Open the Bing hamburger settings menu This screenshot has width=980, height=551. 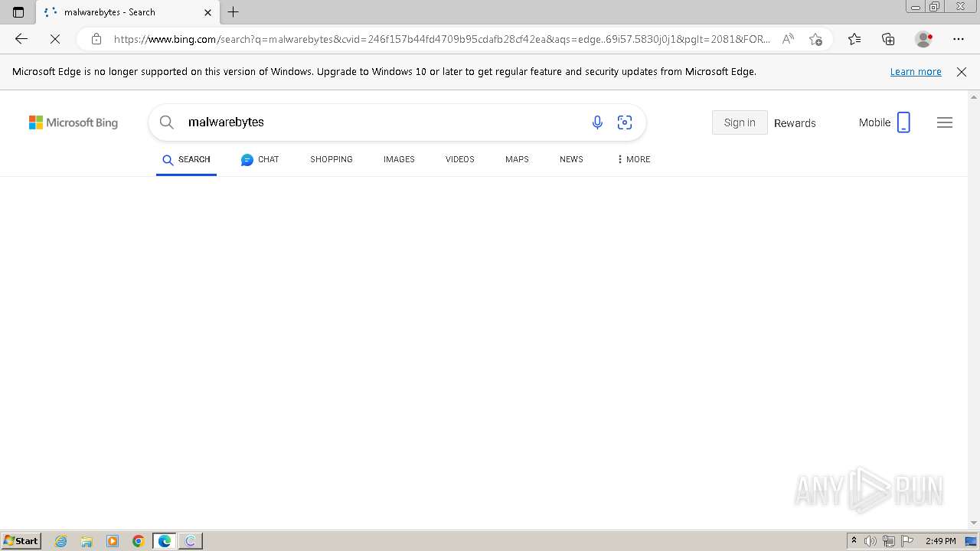pos(945,122)
